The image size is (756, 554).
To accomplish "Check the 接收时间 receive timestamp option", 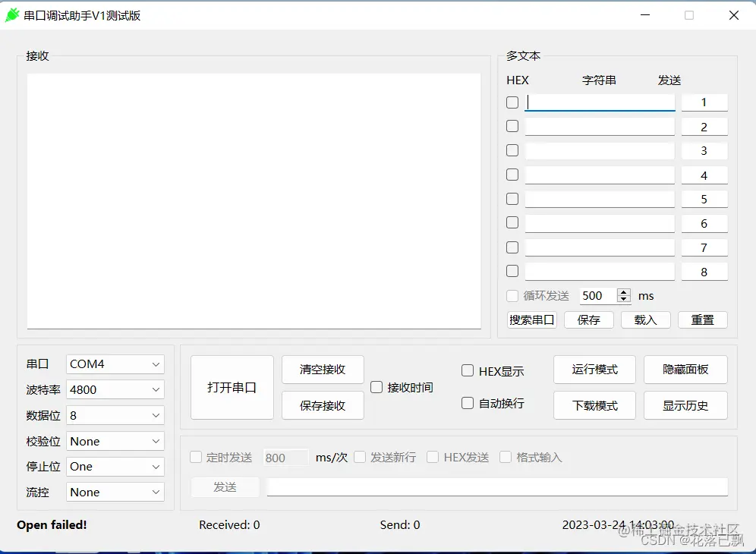I will click(376, 387).
